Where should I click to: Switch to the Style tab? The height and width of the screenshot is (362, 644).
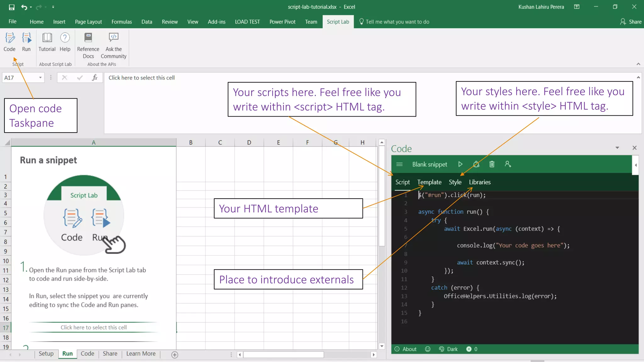(455, 182)
